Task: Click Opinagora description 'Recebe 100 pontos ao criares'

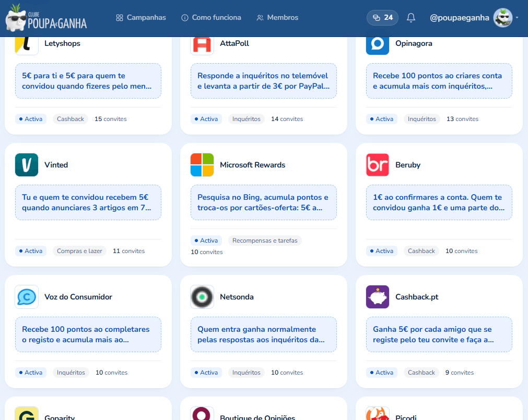Action: click(439, 81)
